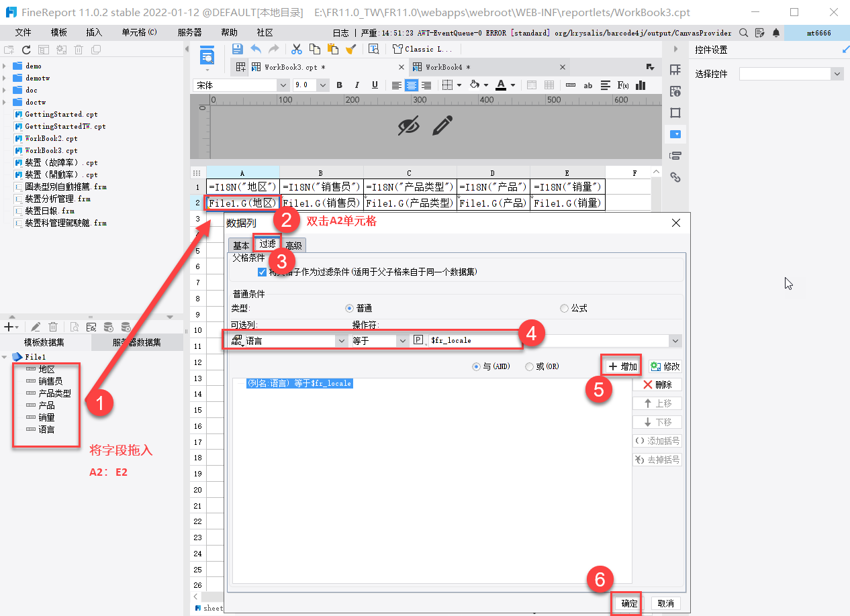Click the 增加 button
The image size is (850, 616).
[x=622, y=366]
